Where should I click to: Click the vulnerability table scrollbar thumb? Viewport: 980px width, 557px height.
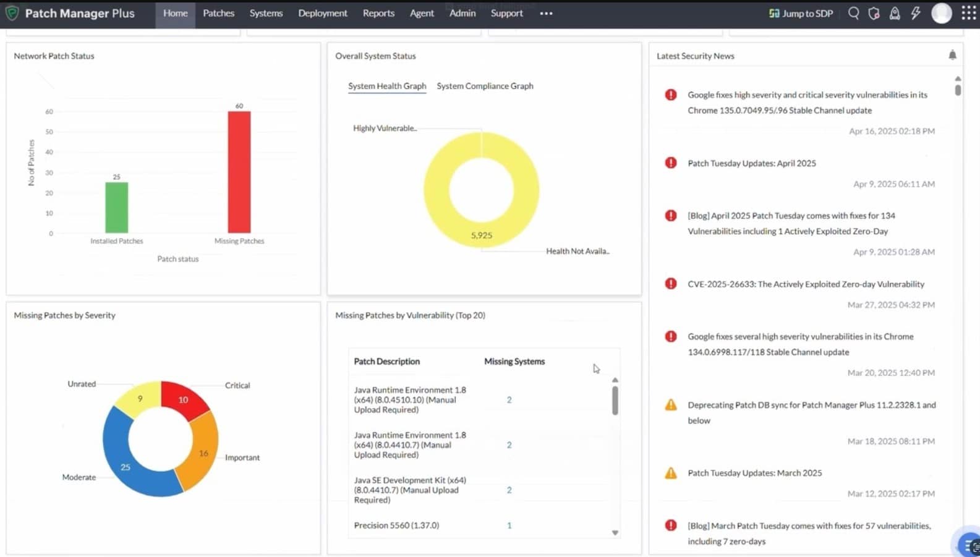[x=615, y=401]
